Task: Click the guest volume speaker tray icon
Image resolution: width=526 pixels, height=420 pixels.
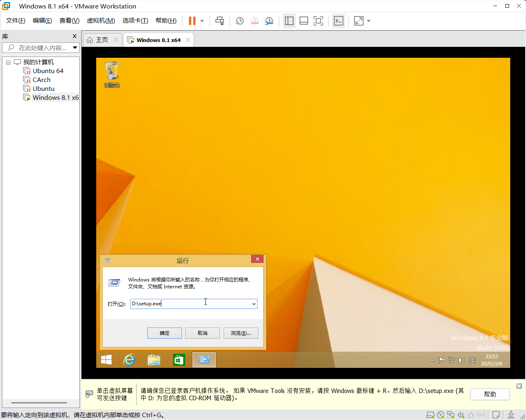Action: tap(461, 360)
